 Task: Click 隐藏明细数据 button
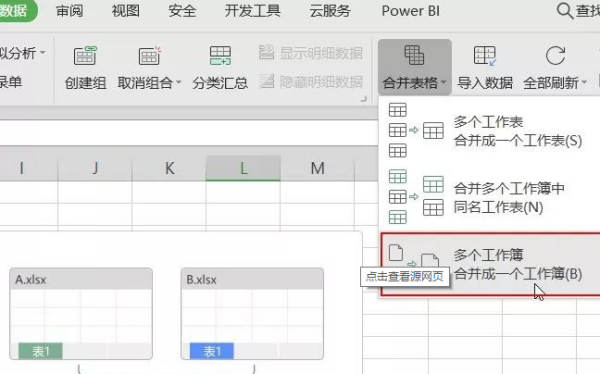(x=311, y=82)
